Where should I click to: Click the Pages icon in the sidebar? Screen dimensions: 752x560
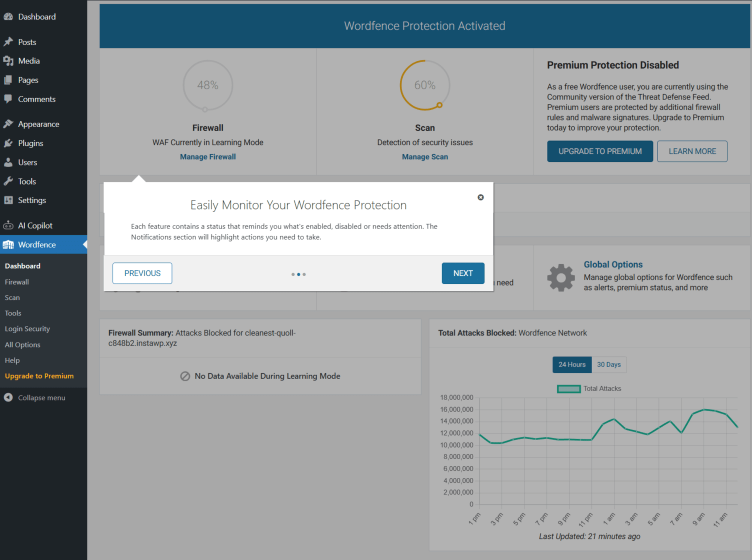pos(8,80)
